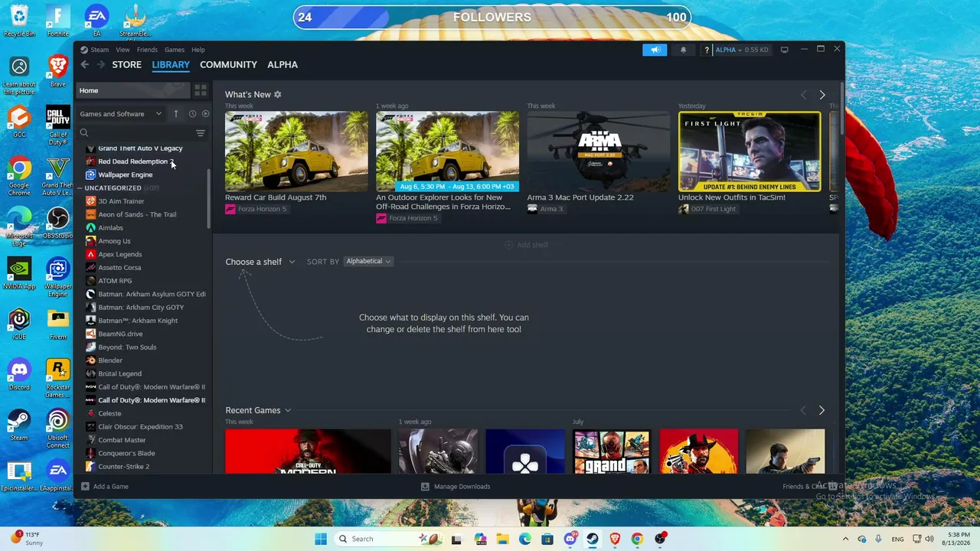Open OBS Studio desktop shortcut
This screenshot has width=980, height=551.
pos(58,223)
